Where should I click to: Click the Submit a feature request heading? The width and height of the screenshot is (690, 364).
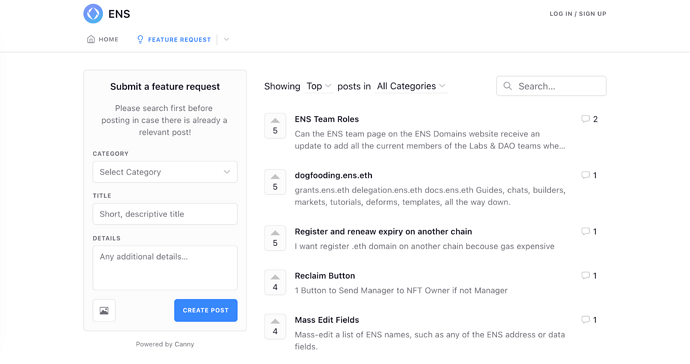pos(165,87)
